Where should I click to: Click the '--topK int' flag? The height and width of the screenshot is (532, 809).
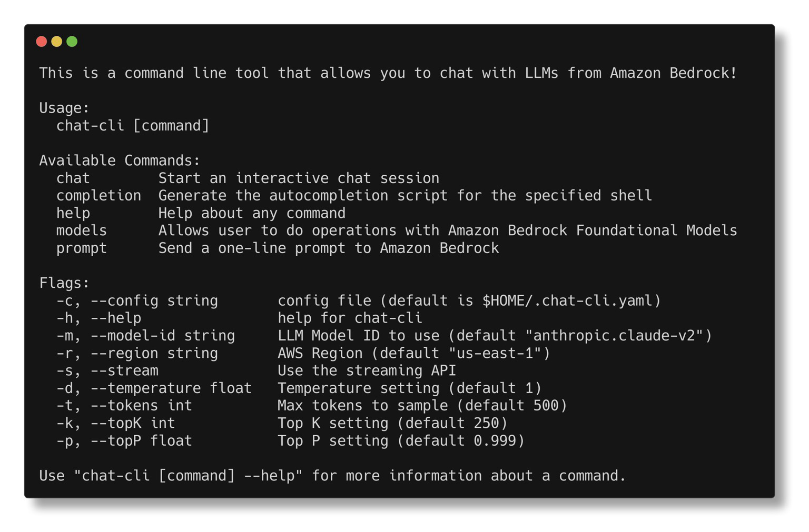(133, 423)
